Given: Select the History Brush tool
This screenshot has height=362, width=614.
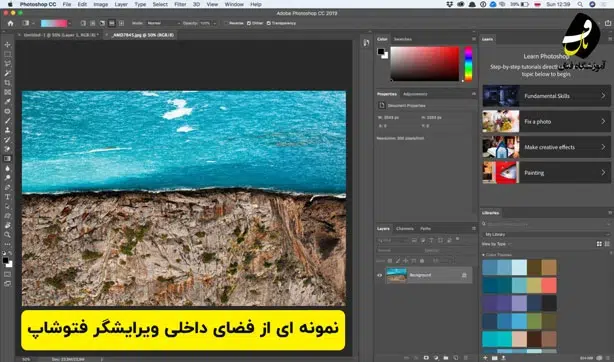Looking at the screenshot, I should point(7,139).
